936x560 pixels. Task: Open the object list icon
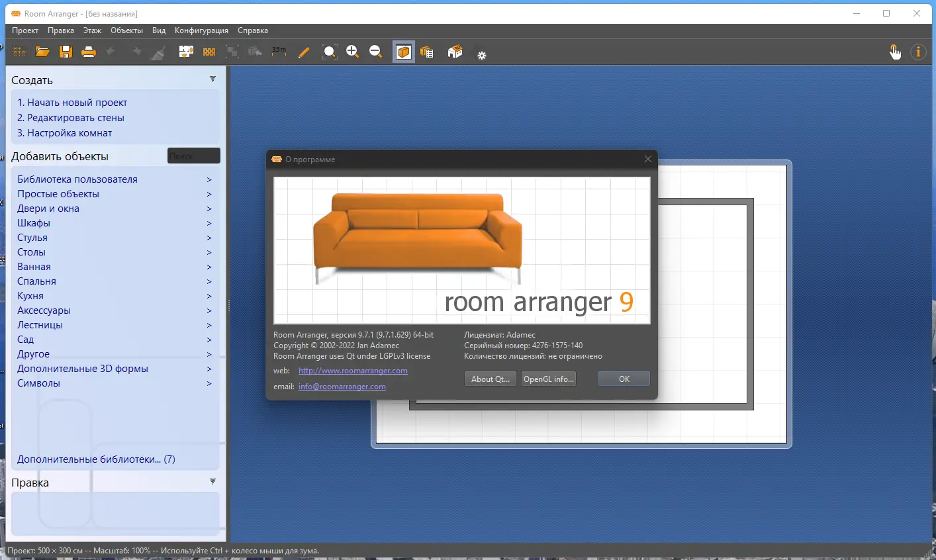[427, 52]
